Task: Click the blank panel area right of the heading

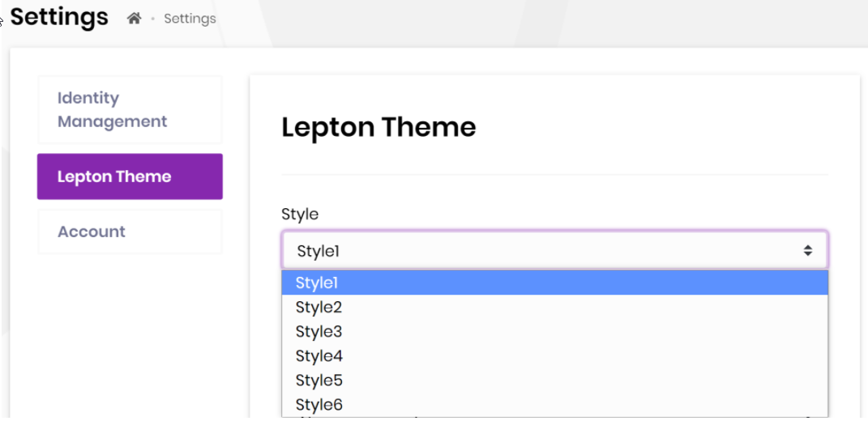Action: (665, 127)
